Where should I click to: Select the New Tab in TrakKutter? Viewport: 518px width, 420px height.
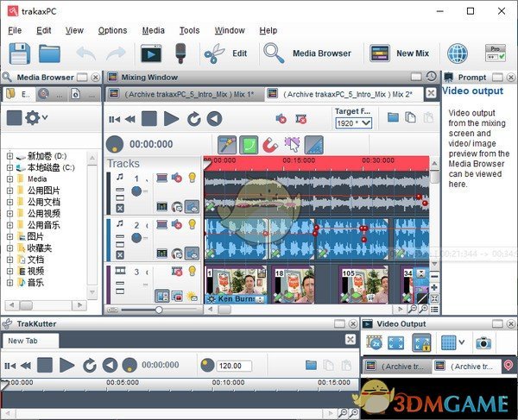click(30, 341)
